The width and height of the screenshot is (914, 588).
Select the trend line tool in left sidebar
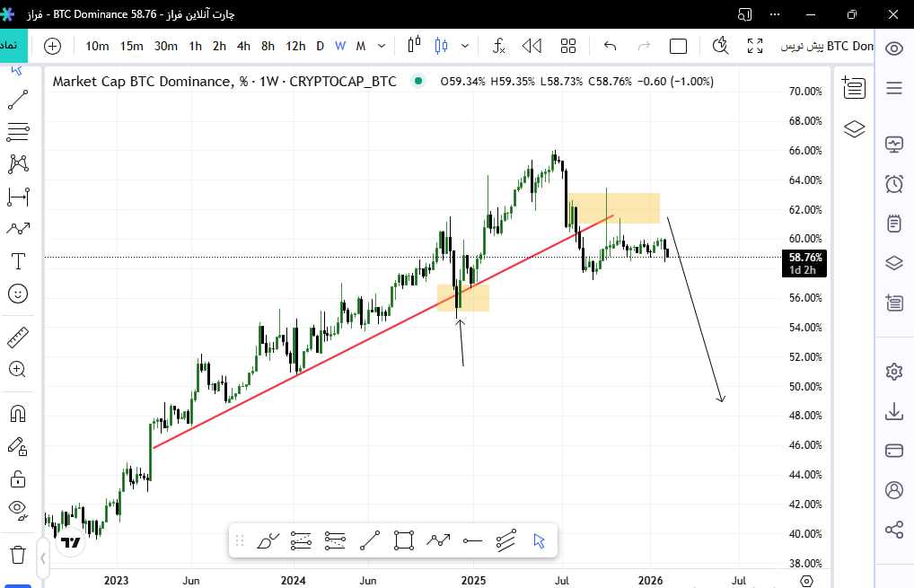[17, 100]
